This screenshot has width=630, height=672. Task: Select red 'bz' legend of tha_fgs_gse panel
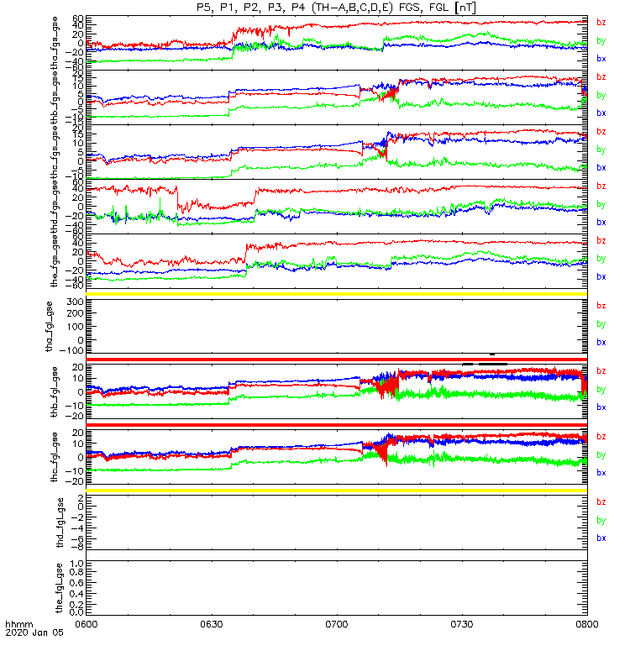pyautogui.click(x=601, y=23)
